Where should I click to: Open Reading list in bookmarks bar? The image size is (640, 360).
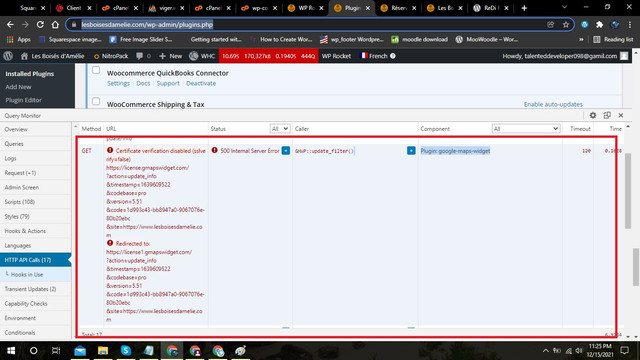click(x=613, y=40)
